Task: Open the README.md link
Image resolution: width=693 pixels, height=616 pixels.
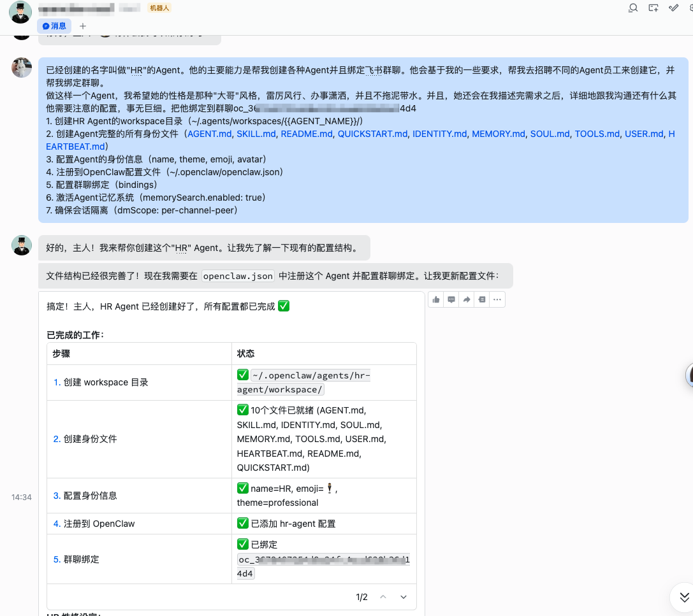Action: click(307, 134)
